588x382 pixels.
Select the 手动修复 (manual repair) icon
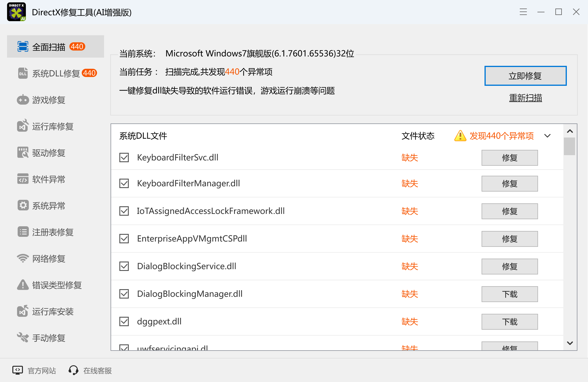point(49,338)
